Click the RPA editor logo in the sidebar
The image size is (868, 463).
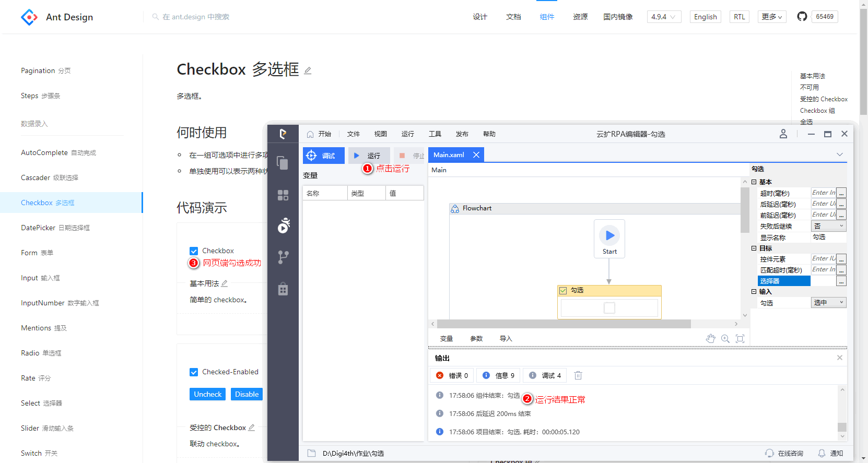283,134
